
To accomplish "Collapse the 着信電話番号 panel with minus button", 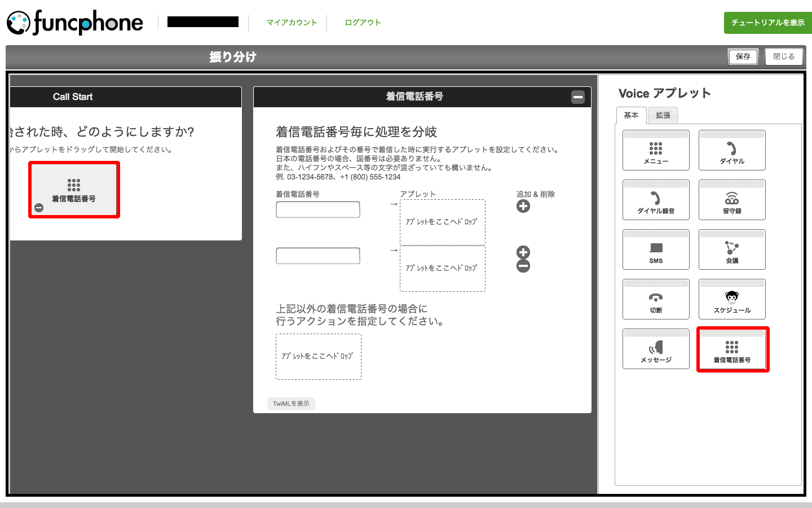I will pyautogui.click(x=578, y=97).
